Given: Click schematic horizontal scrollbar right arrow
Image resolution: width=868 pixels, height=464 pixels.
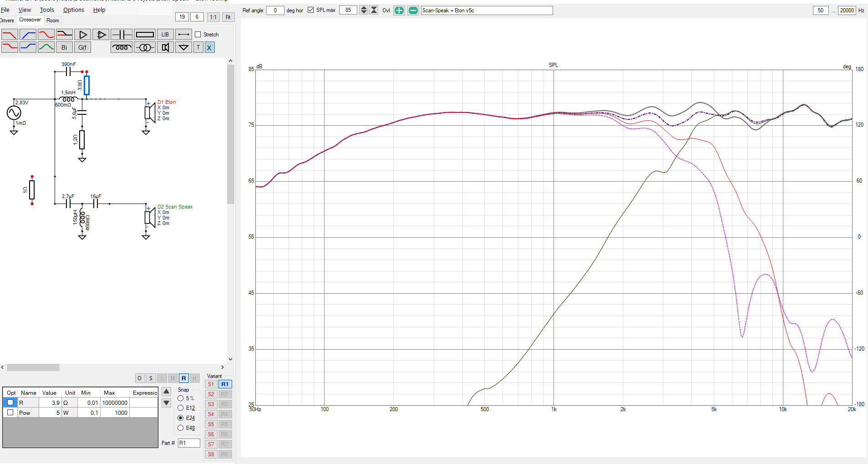Looking at the screenshot, I should 222,367.
